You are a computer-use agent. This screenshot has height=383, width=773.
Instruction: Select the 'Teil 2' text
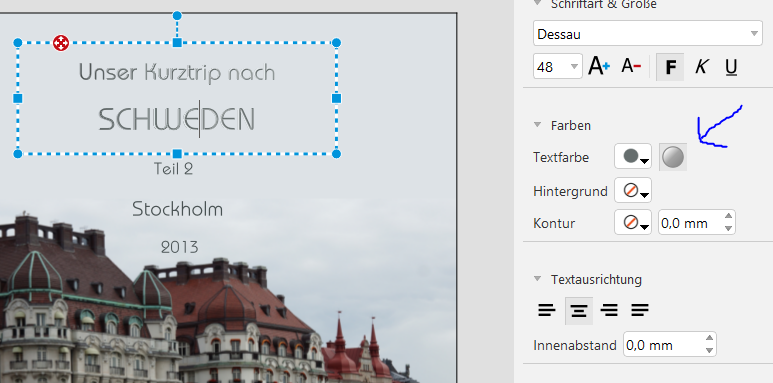tap(174, 169)
